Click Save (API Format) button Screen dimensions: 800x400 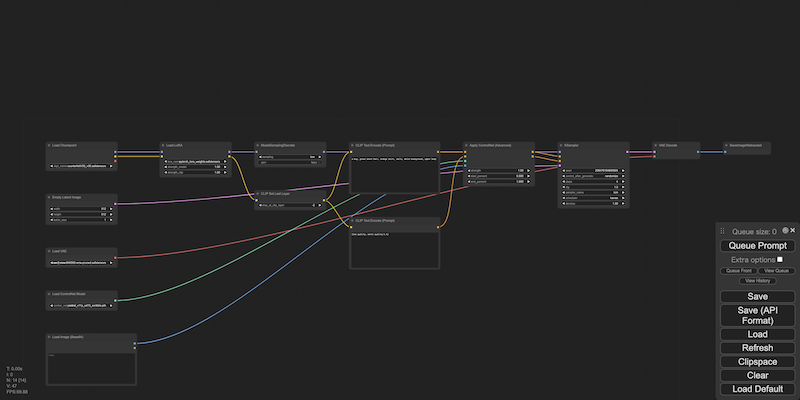coord(757,315)
